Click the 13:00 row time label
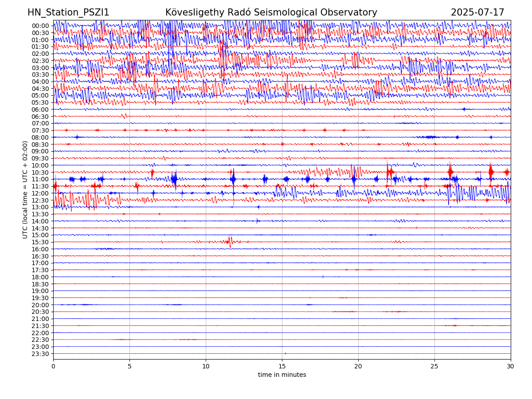Viewport: 532px width, 399px height. click(x=40, y=207)
